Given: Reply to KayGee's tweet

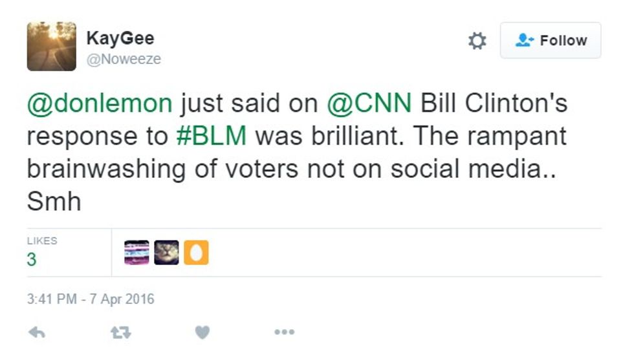Looking at the screenshot, I should [x=38, y=332].
